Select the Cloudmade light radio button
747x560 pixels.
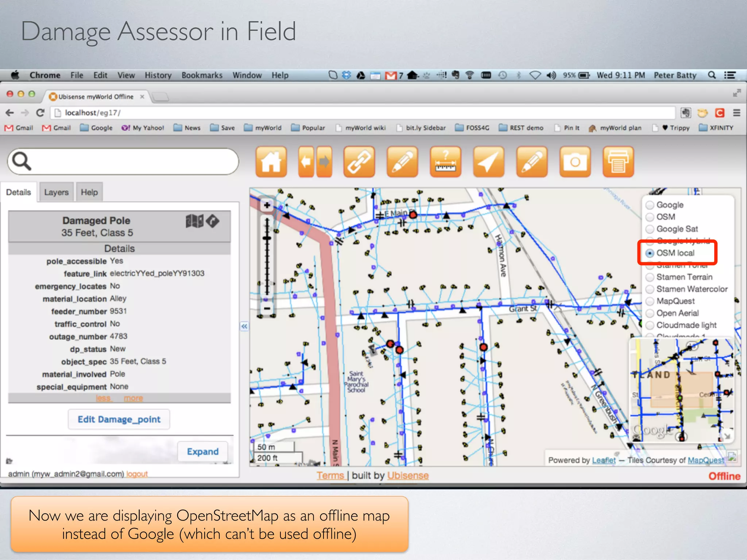(650, 325)
